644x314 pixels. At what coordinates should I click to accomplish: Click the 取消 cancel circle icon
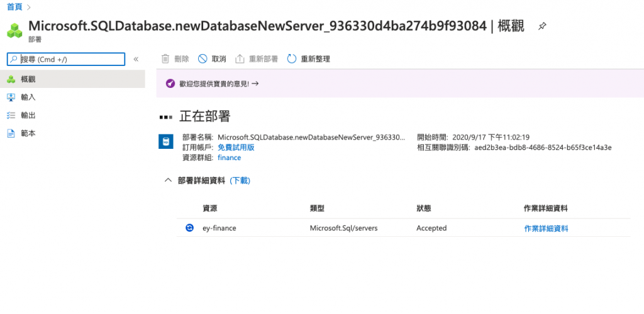(203, 59)
